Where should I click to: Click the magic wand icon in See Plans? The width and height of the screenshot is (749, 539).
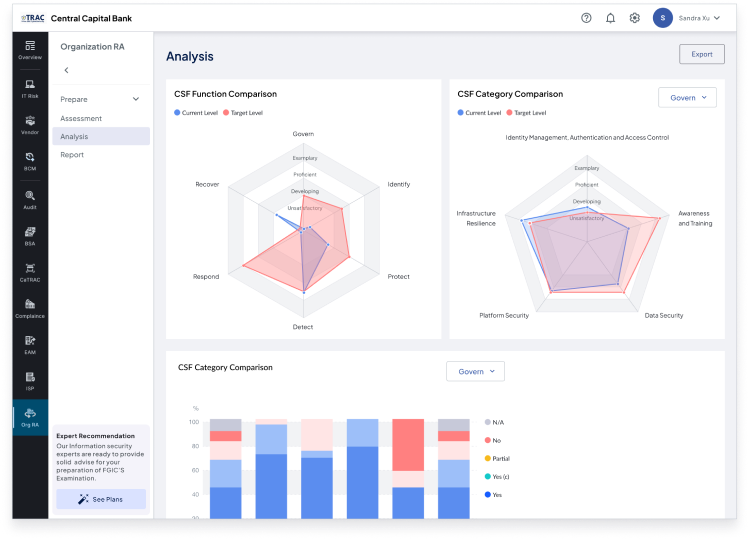pos(83,499)
